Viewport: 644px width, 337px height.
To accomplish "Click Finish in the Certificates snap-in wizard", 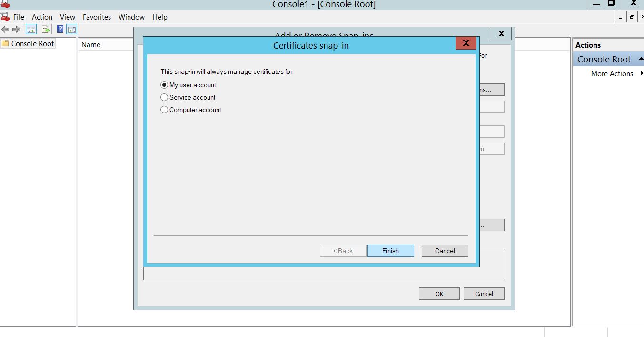I will (390, 251).
